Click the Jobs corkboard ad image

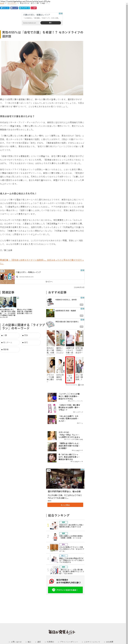coord(7,276)
